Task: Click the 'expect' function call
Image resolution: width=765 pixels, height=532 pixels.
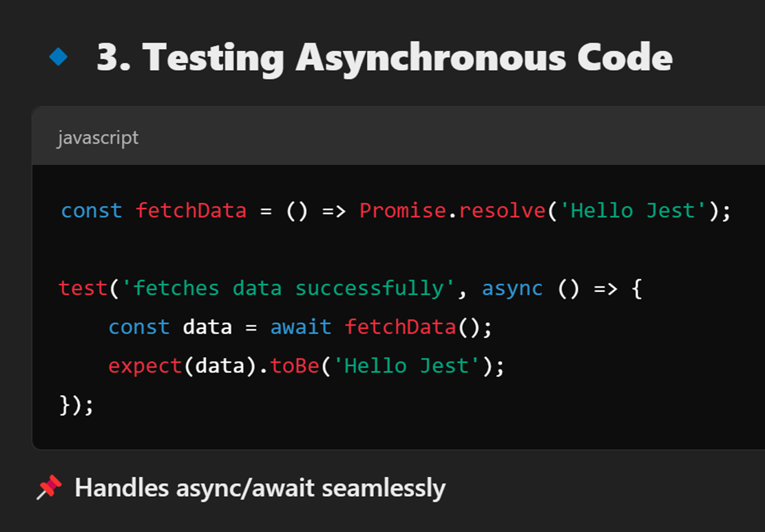Action: point(145,366)
